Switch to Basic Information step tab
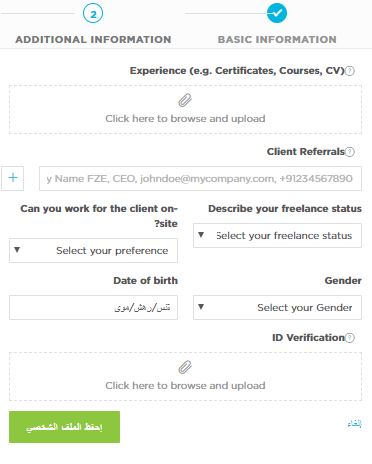The height and width of the screenshot is (464, 372). (277, 39)
